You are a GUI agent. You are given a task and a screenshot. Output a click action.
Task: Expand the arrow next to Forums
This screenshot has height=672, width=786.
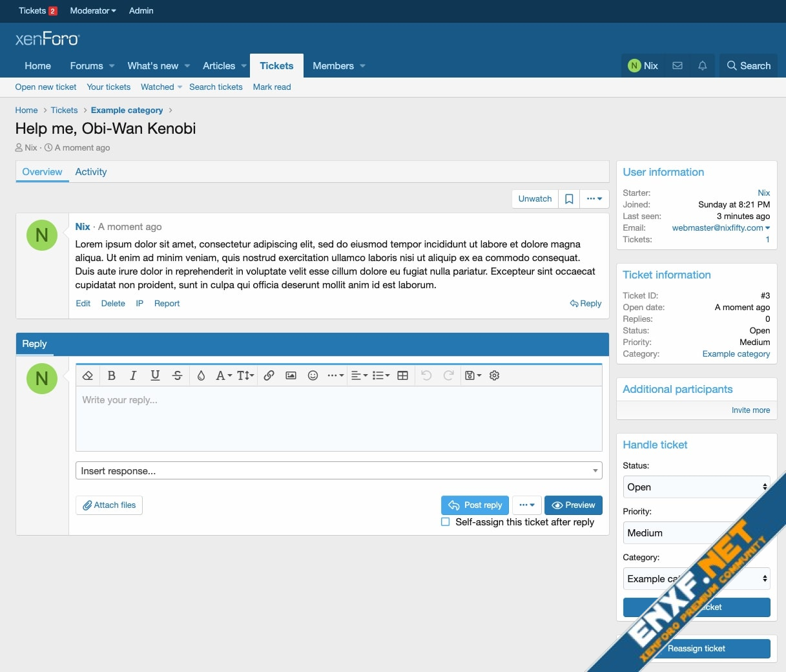coord(112,66)
